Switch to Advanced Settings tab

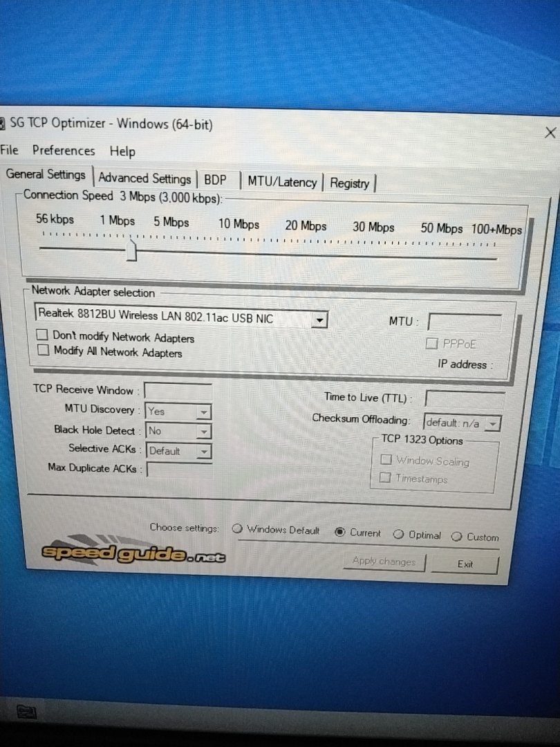click(144, 178)
